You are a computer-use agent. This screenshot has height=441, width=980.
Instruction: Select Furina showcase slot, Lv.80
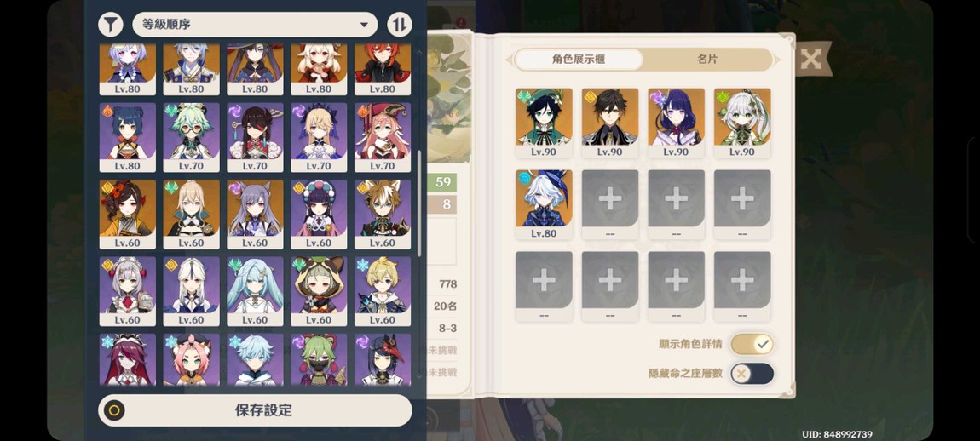[x=544, y=204]
